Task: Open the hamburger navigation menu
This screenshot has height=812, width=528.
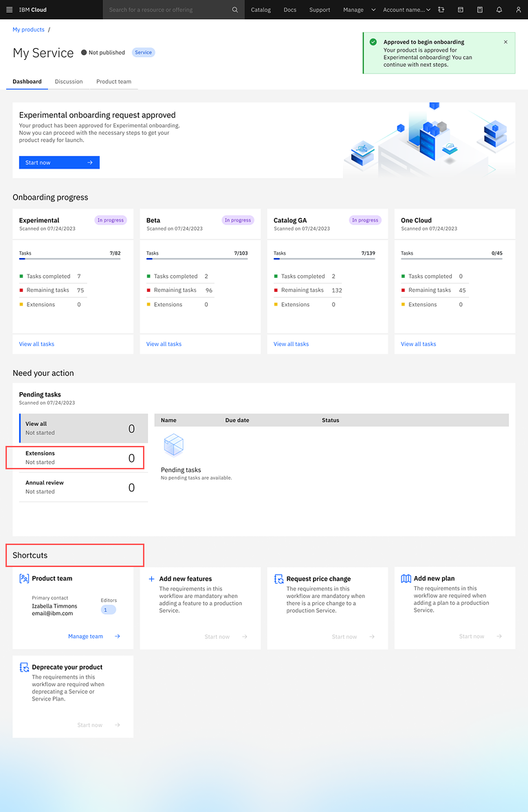Action: pos(9,10)
